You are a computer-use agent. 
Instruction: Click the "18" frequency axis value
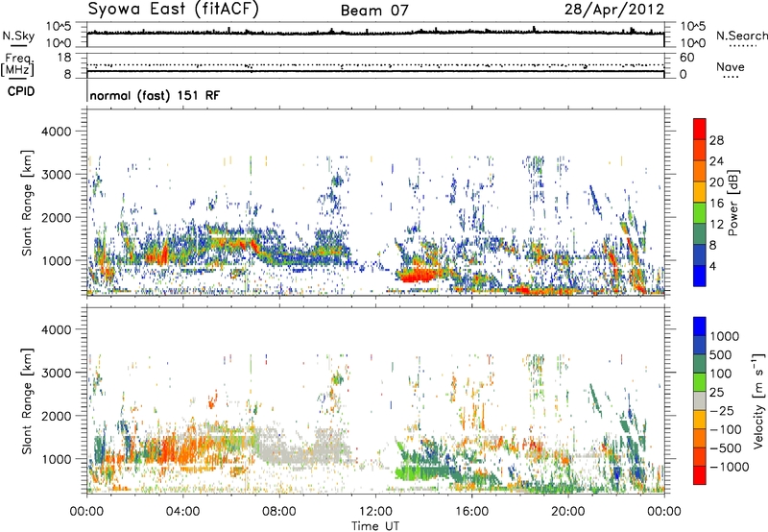click(64, 58)
